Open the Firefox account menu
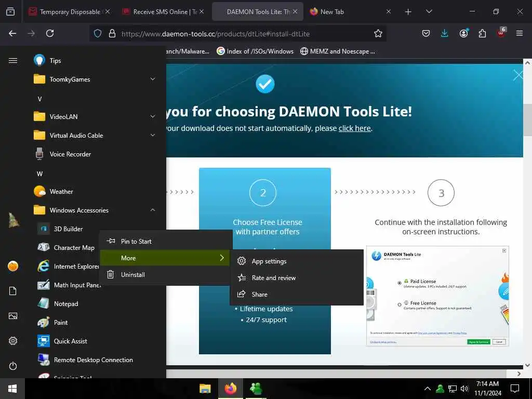Image resolution: width=532 pixels, height=399 pixels. click(x=463, y=33)
